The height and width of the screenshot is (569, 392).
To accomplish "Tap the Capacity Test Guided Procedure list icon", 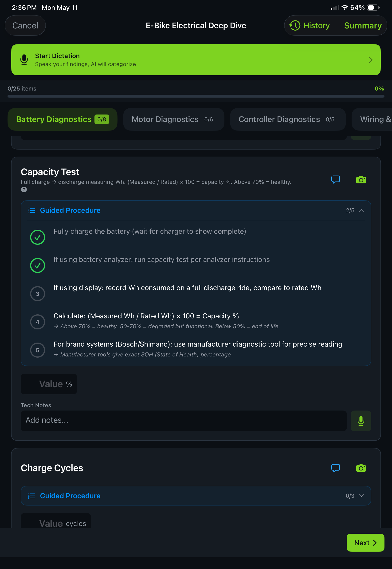I will coord(32,210).
